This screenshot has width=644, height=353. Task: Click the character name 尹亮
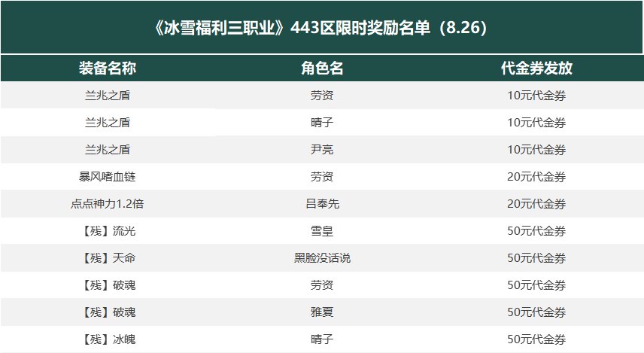click(x=322, y=150)
